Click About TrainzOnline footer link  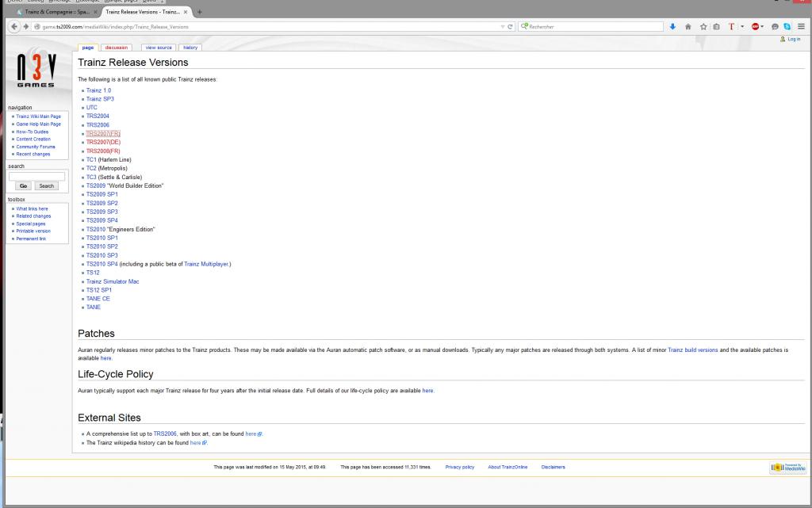click(x=507, y=467)
